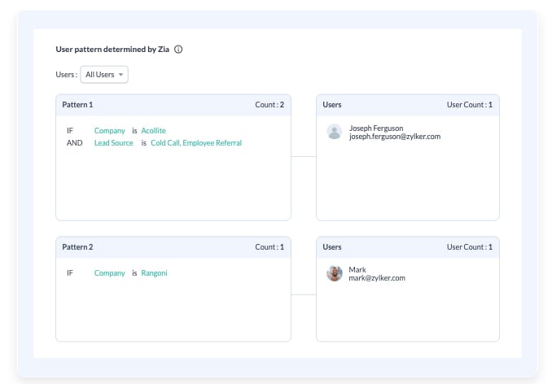This screenshot has width=552, height=392.
Task: Click the Rangoni value link
Action: point(154,273)
